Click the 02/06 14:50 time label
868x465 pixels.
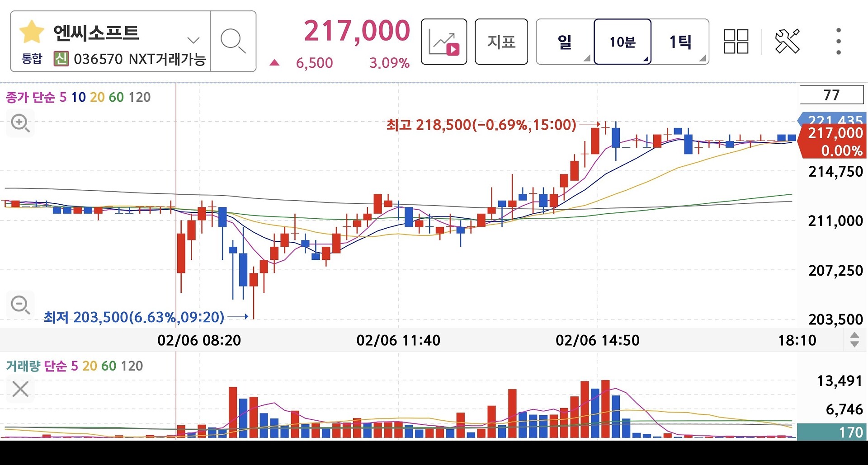[598, 340]
